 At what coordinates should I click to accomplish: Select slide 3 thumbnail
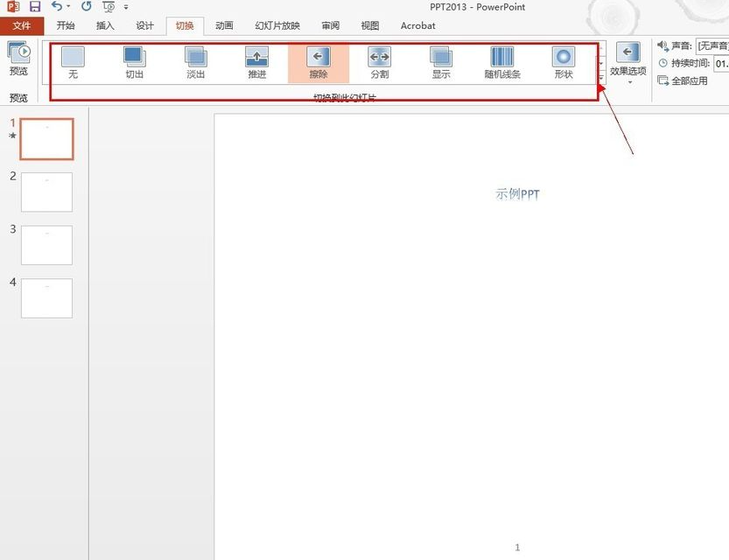[46, 245]
